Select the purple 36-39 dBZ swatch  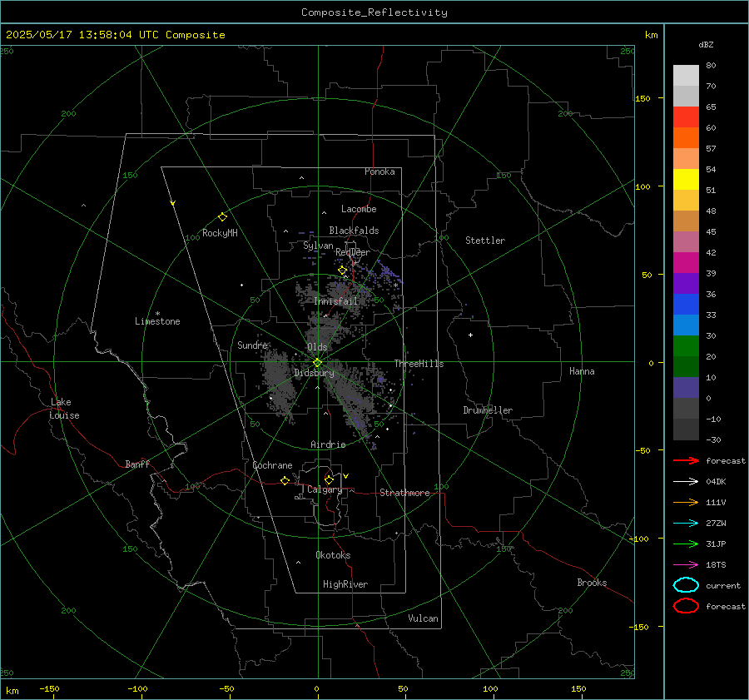686,283
